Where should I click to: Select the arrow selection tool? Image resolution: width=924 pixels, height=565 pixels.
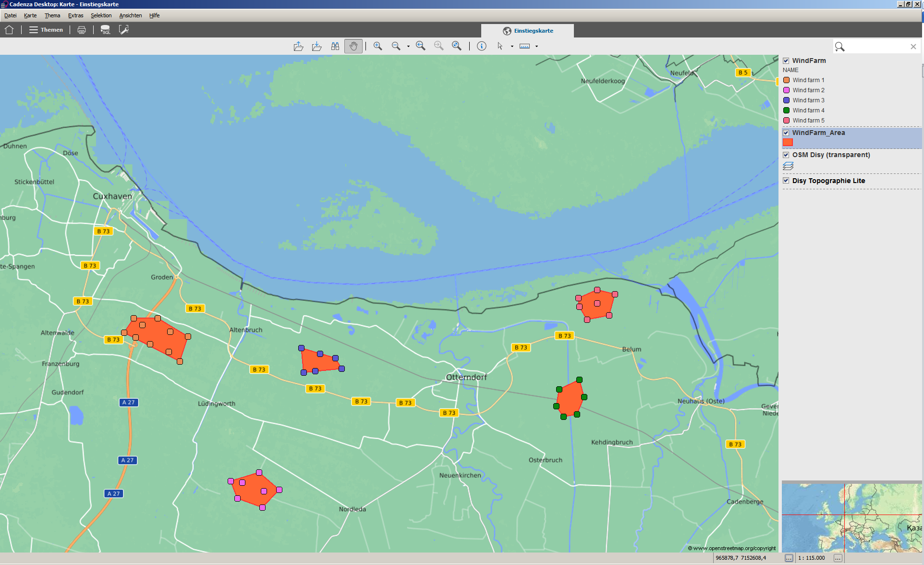click(x=500, y=46)
